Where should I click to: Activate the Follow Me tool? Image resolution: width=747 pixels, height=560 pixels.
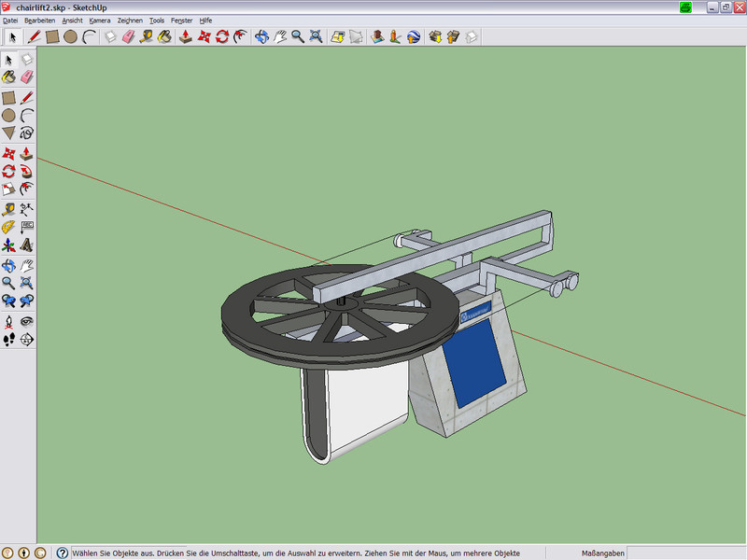[27, 171]
